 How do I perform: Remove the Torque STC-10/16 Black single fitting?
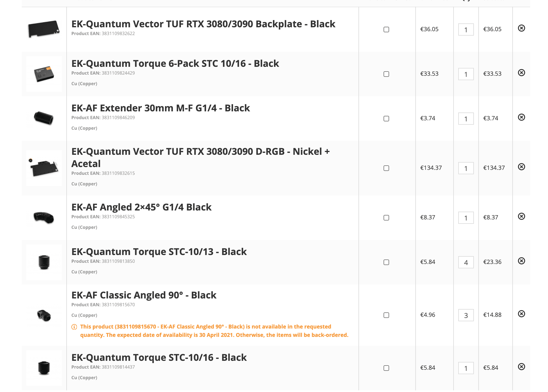(521, 367)
